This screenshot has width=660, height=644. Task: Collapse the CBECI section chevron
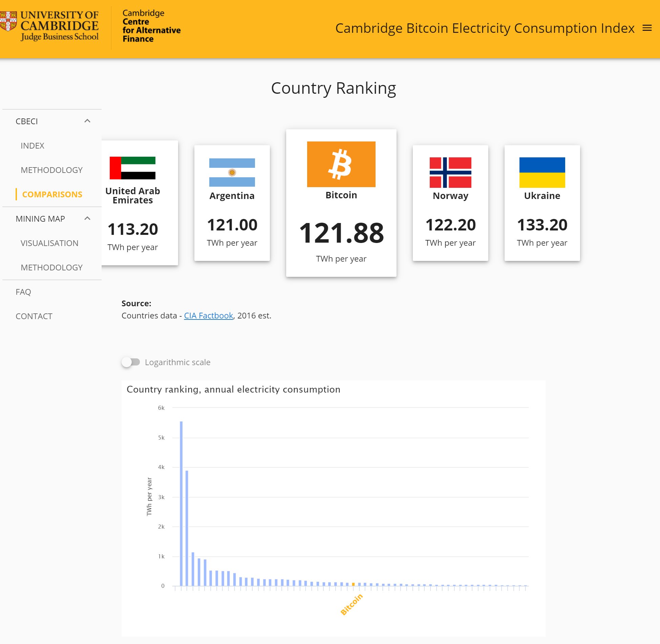pyautogui.click(x=87, y=121)
